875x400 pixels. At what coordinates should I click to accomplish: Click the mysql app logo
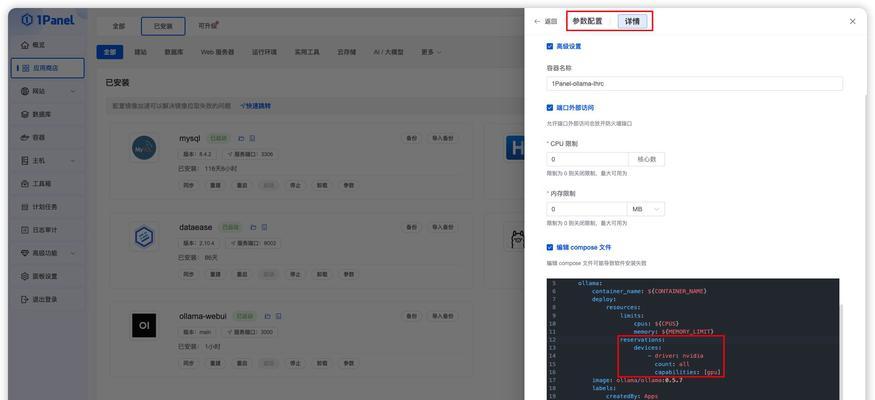144,148
